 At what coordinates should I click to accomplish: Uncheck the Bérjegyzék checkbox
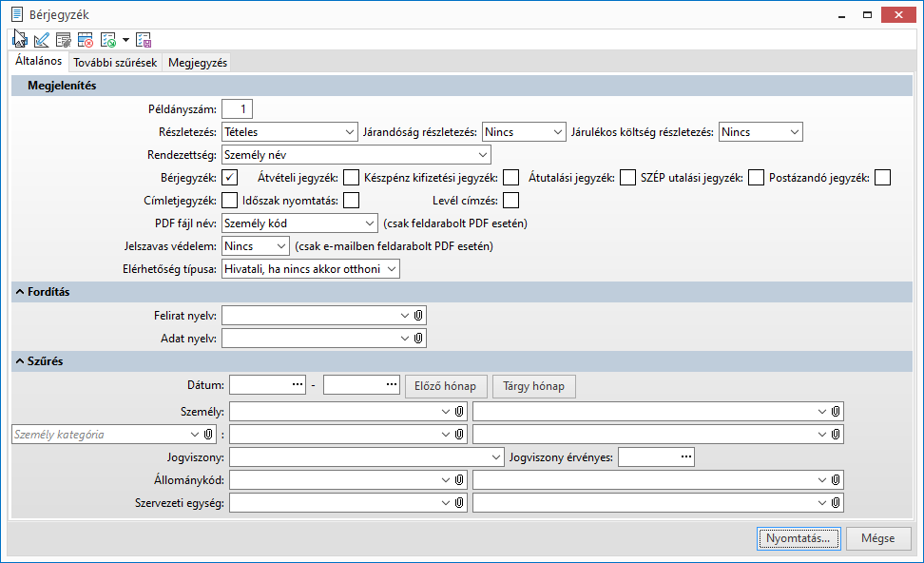point(230,177)
